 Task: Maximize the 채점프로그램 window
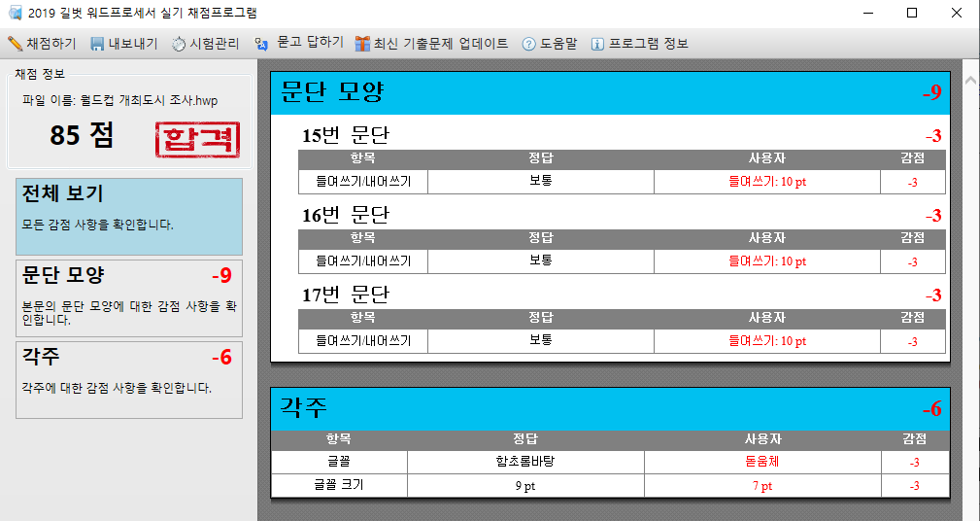click(912, 13)
